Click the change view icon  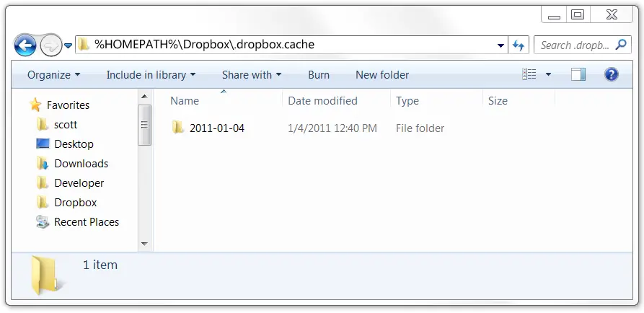[529, 74]
